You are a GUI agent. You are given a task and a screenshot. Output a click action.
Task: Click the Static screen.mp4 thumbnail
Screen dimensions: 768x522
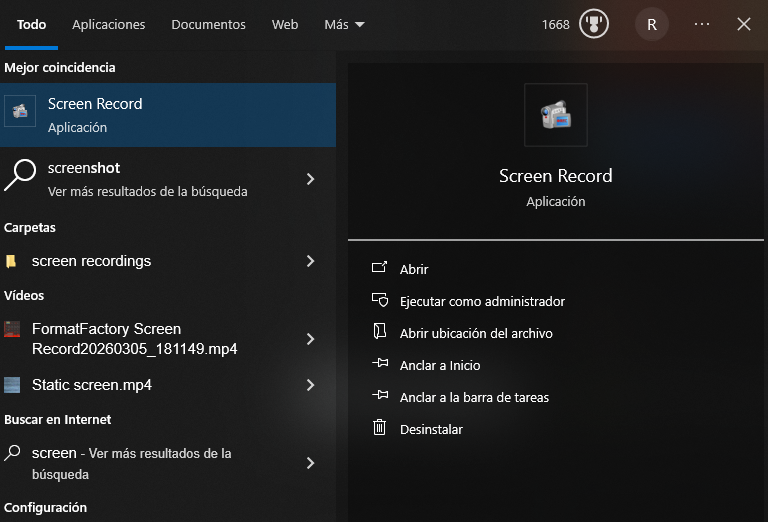pos(12,385)
